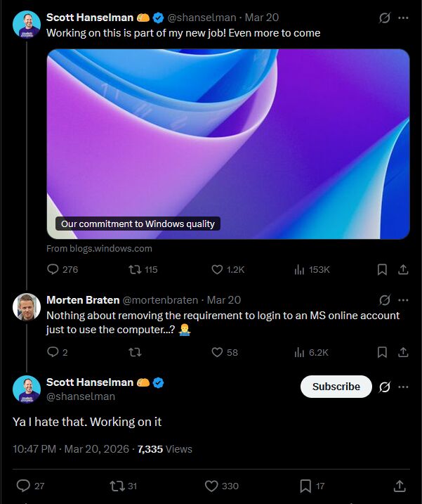Open more options on the main reply tweet
The image size is (422, 504).
click(x=403, y=387)
